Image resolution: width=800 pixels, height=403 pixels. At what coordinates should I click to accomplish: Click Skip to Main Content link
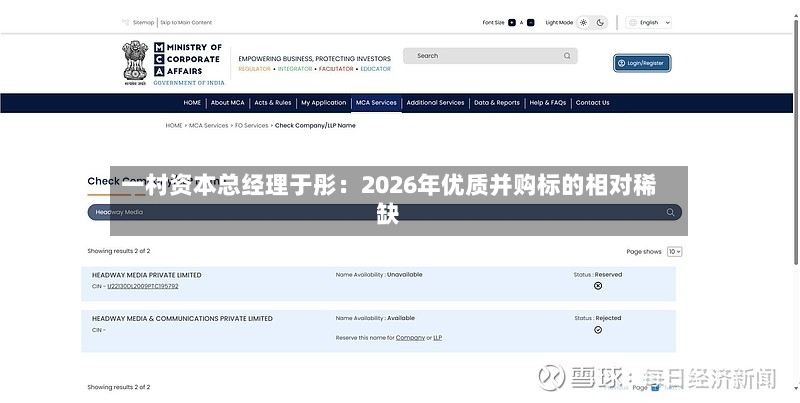click(186, 22)
